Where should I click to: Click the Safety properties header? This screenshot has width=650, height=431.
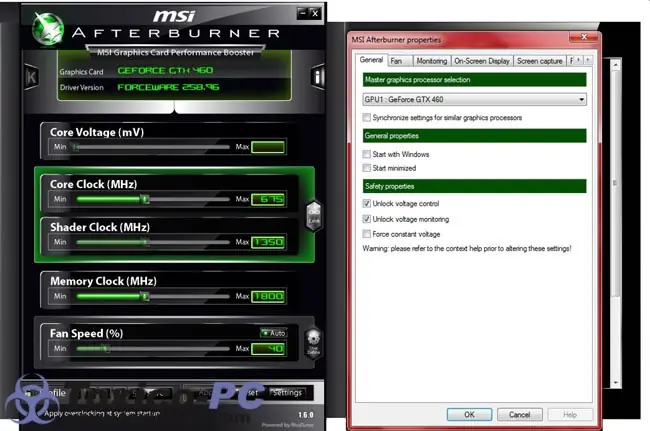coord(474,186)
